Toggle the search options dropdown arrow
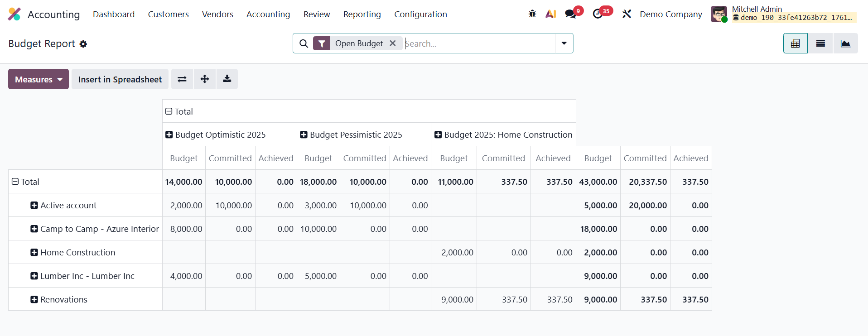The height and width of the screenshot is (336, 868). [564, 43]
